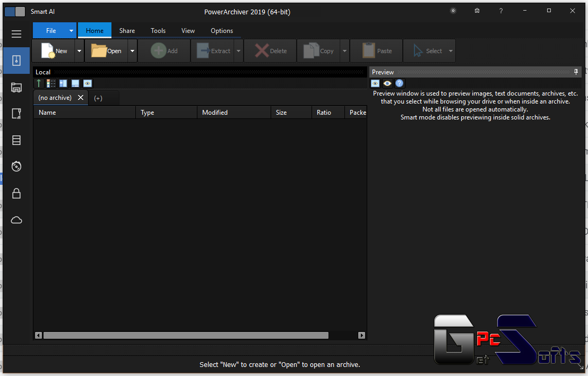Pin the Preview panel
The width and height of the screenshot is (588, 376).
(576, 72)
